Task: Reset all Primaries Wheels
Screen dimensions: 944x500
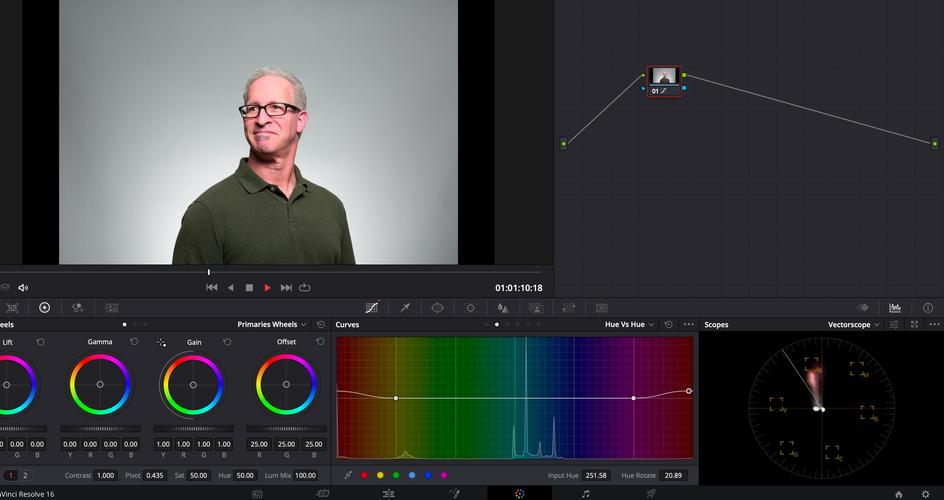Action: 321,324
